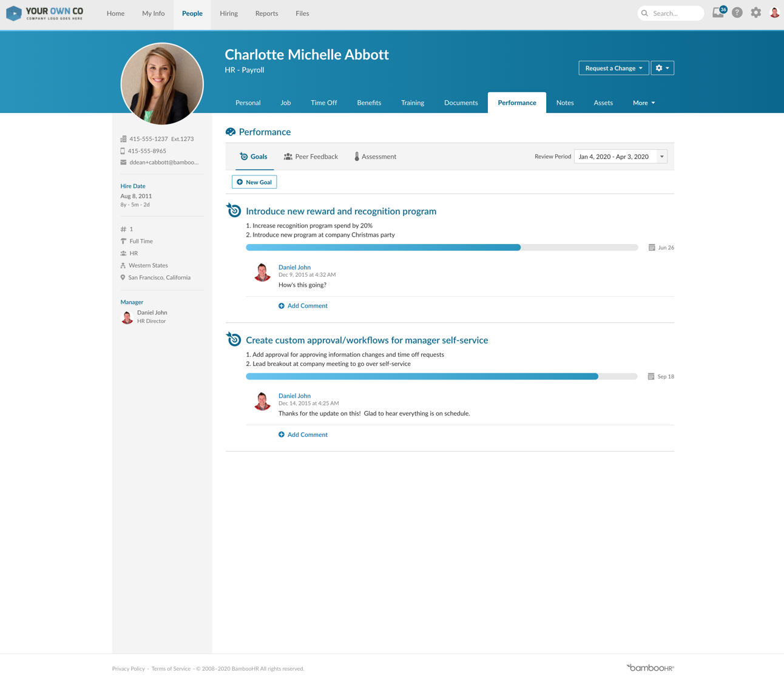Expand the Request a Change menu
The image size is (784, 681).
click(613, 68)
